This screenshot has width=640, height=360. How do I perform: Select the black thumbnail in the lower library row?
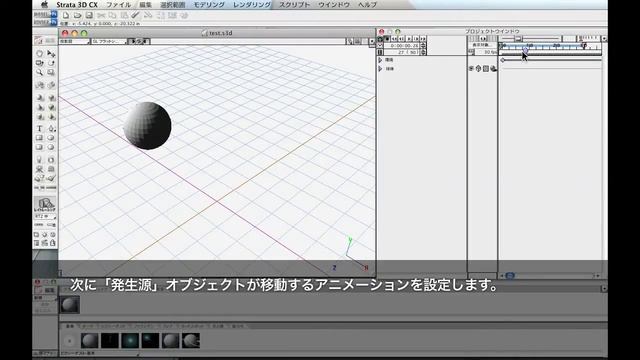coord(110,340)
